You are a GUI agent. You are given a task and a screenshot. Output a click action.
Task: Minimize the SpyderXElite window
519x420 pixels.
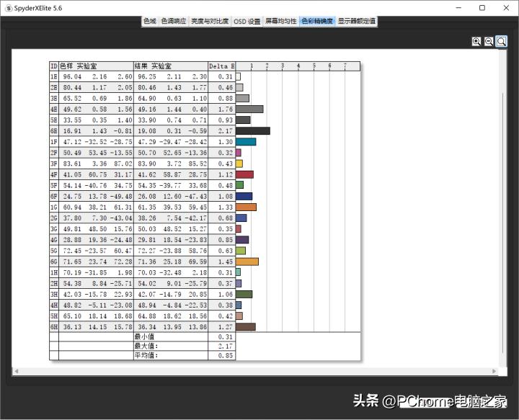[458, 8]
